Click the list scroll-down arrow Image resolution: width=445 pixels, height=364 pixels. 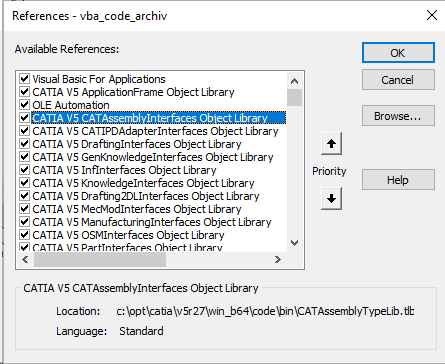(x=294, y=243)
